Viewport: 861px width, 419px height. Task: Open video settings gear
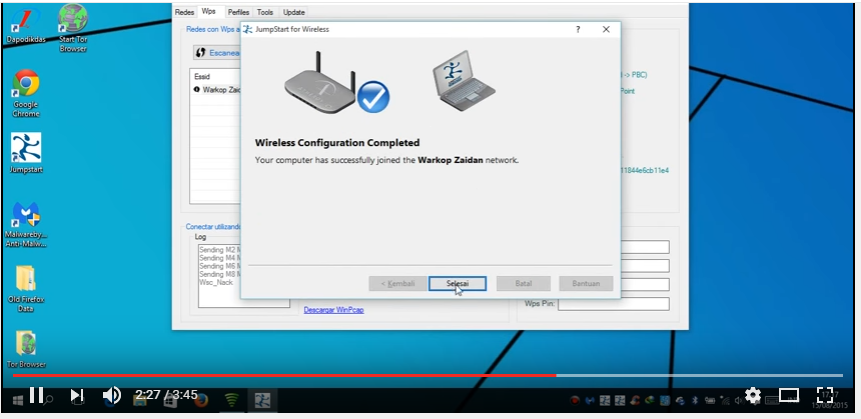753,395
